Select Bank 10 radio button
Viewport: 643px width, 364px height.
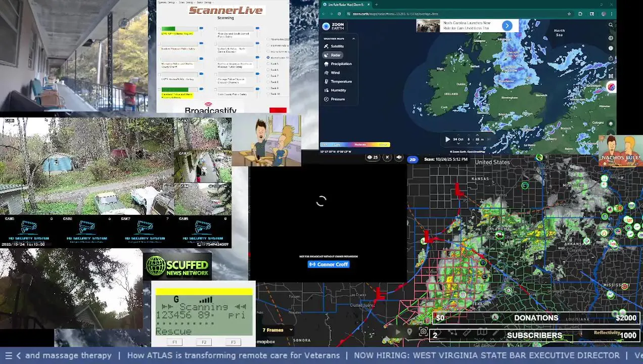(x=268, y=94)
